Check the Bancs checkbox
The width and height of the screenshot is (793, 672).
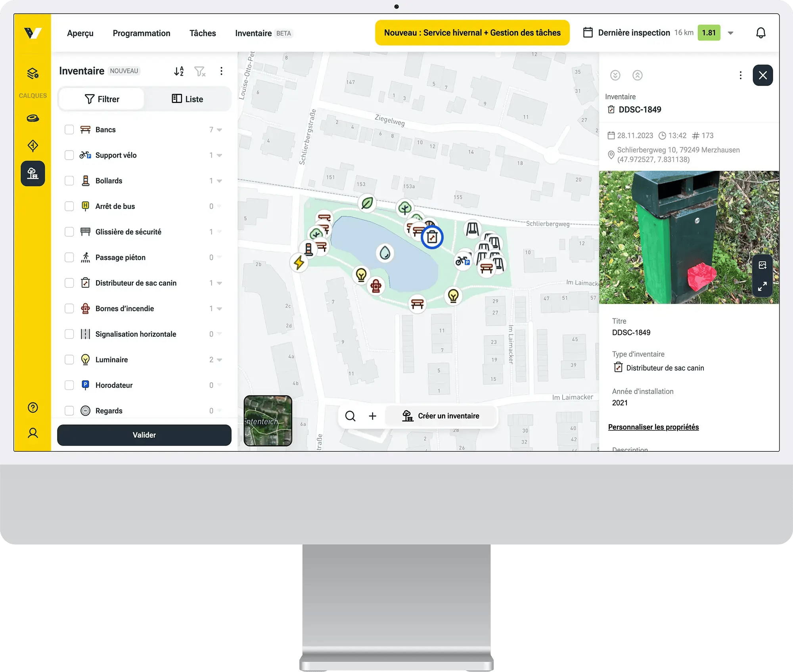(x=69, y=129)
